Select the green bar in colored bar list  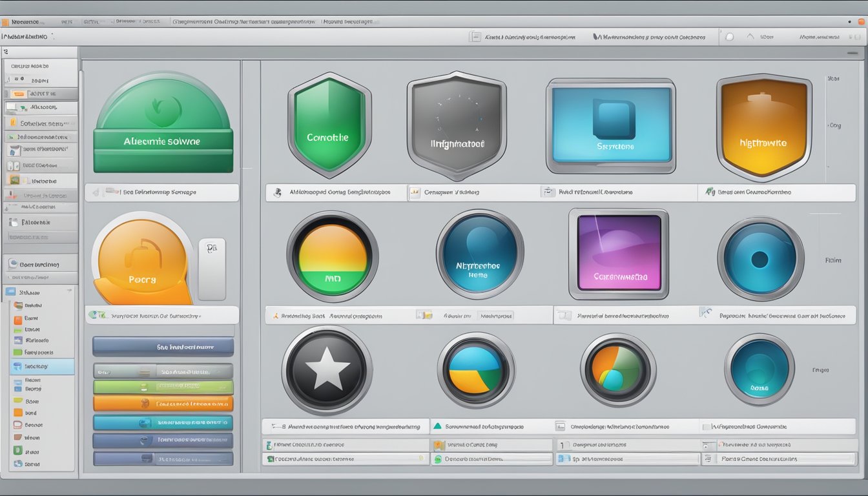coord(163,387)
